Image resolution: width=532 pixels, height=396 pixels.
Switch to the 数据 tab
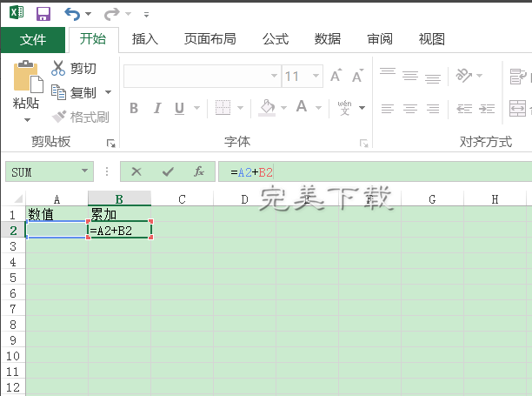point(328,39)
